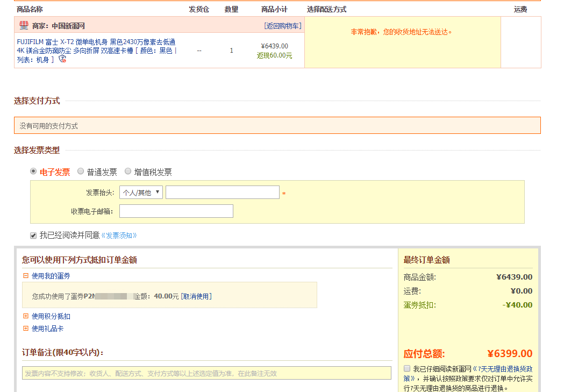564x392 pixels.
Task: Click the 选择支付方式 section heading
Action: (x=37, y=101)
